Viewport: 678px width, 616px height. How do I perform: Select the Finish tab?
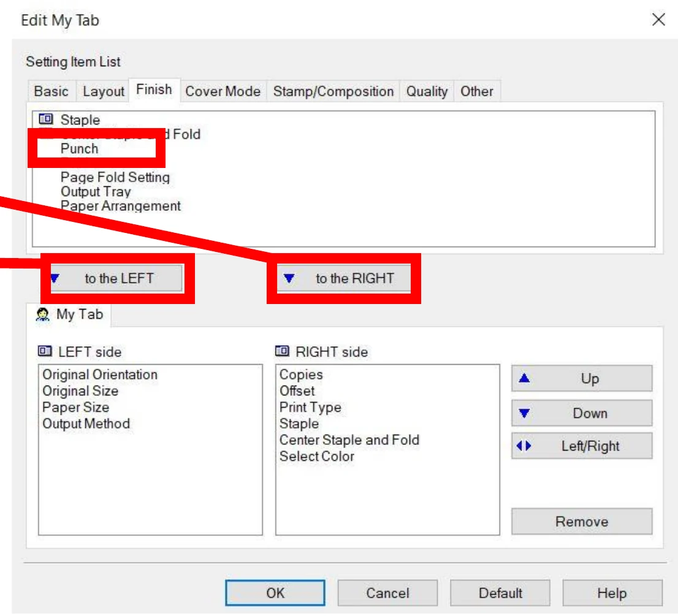pyautogui.click(x=154, y=89)
